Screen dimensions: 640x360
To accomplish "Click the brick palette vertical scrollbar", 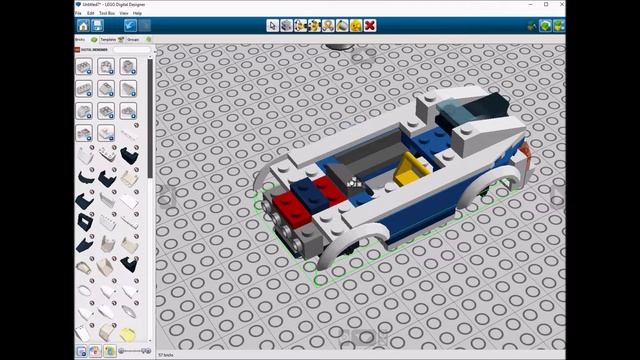I will [150, 118].
